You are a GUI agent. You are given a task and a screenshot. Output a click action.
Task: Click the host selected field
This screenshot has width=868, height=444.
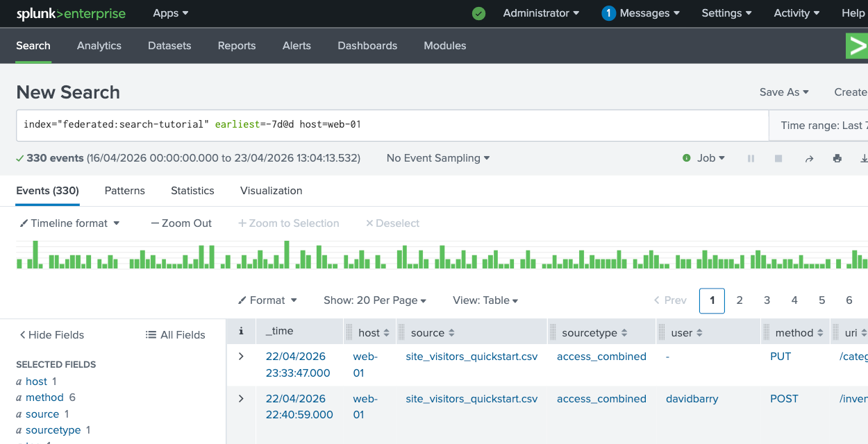tap(36, 382)
